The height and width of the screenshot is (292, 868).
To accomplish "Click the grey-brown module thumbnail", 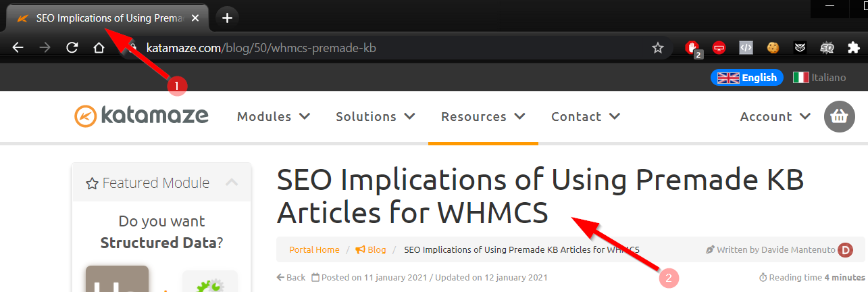I will [x=117, y=278].
